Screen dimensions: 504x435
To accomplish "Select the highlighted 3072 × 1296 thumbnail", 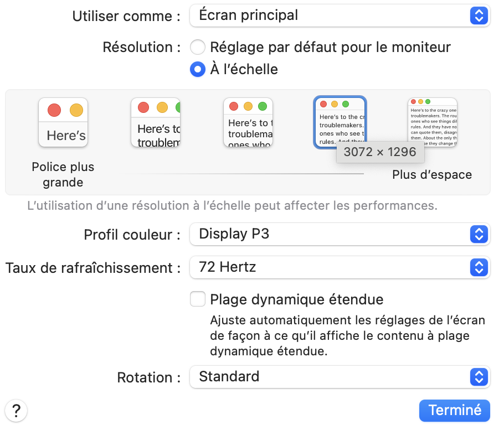I will click(x=340, y=121).
